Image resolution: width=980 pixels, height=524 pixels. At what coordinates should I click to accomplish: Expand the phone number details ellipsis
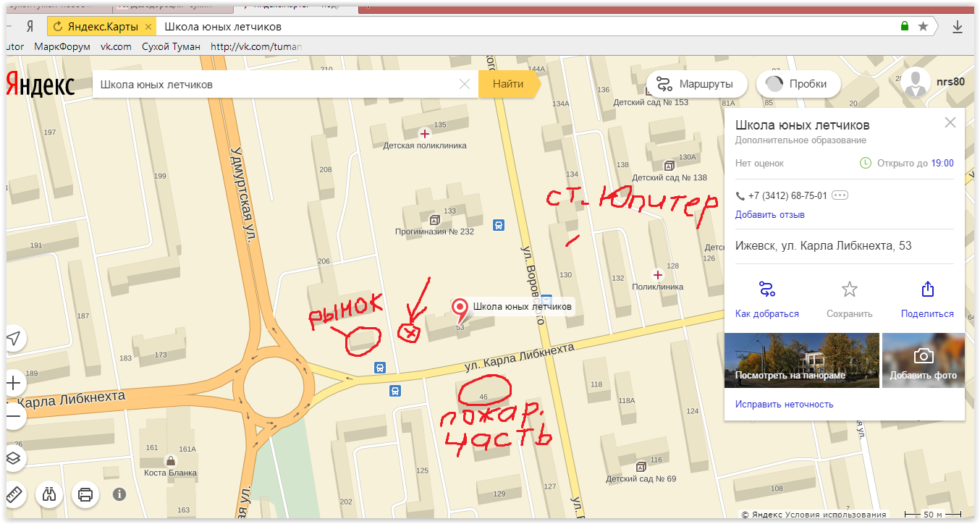(840, 195)
